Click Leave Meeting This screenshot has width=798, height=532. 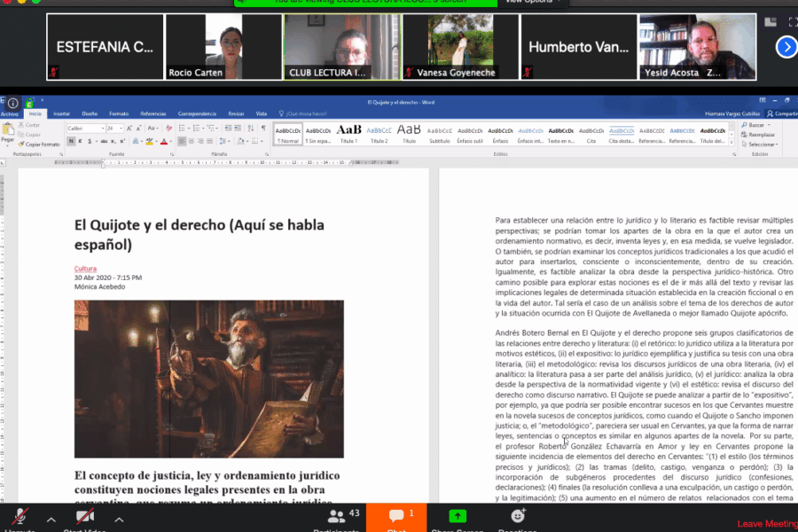tap(767, 524)
